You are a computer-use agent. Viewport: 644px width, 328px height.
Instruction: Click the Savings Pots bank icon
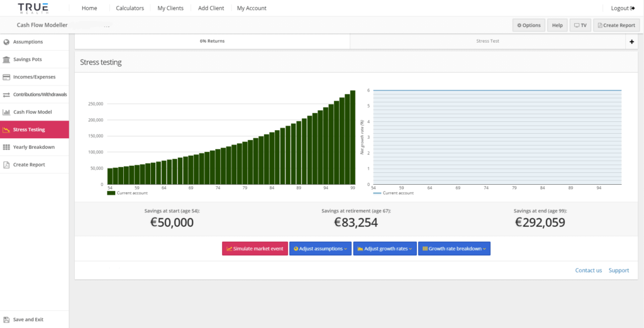6,60
